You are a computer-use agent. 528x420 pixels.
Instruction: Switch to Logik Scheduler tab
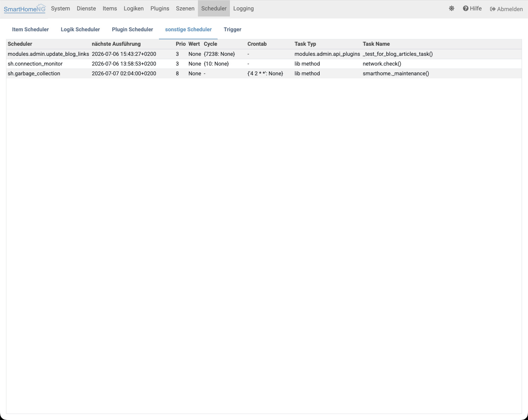pos(80,29)
